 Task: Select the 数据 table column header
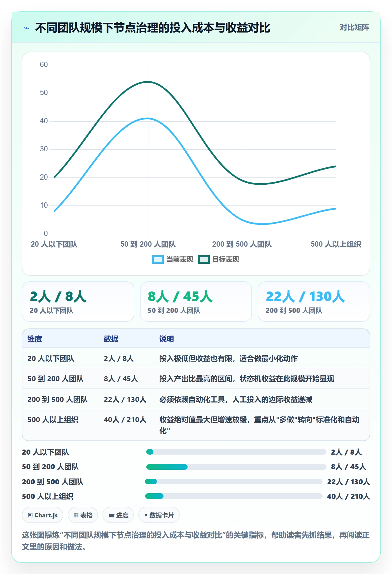point(111,339)
